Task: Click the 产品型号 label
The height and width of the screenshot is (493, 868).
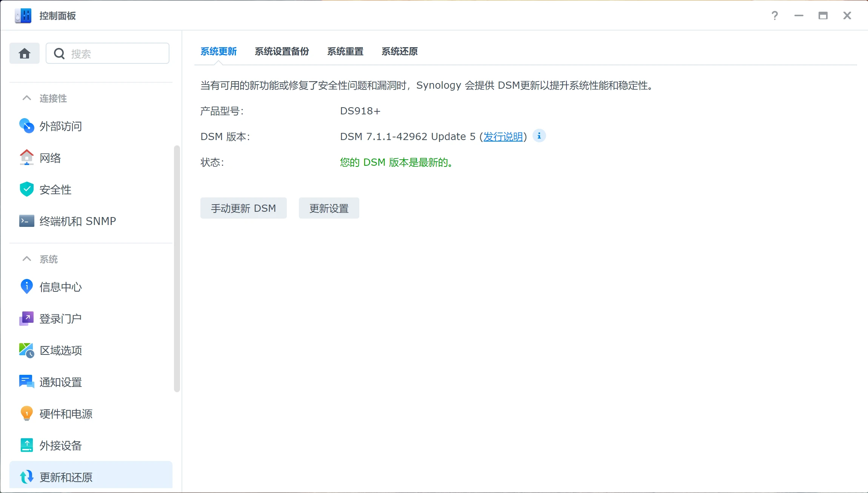Action: [x=222, y=111]
